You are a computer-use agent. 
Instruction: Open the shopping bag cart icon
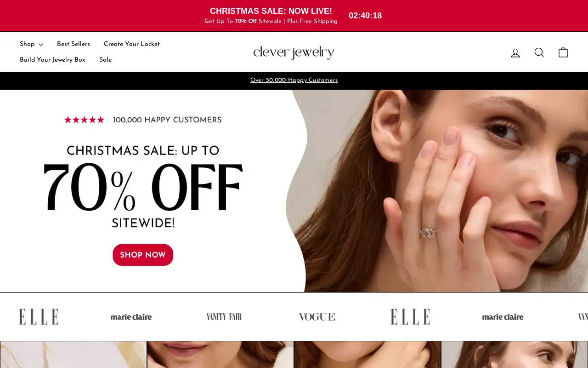tap(563, 52)
